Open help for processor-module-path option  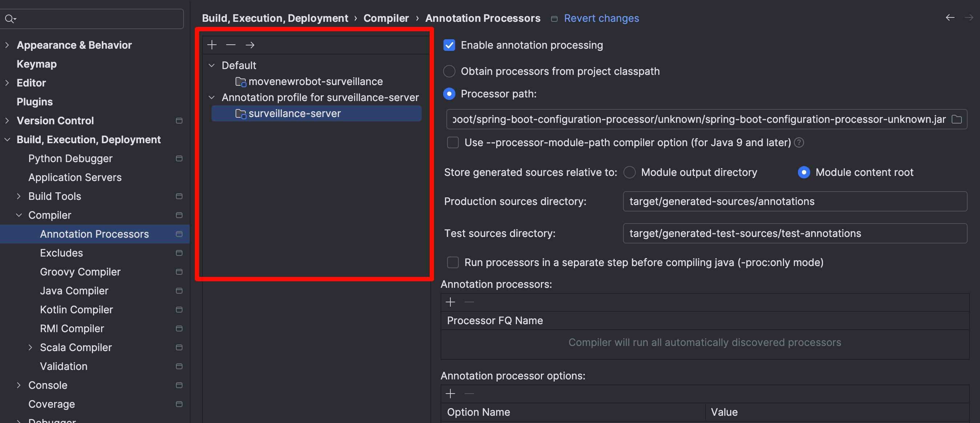coord(799,143)
